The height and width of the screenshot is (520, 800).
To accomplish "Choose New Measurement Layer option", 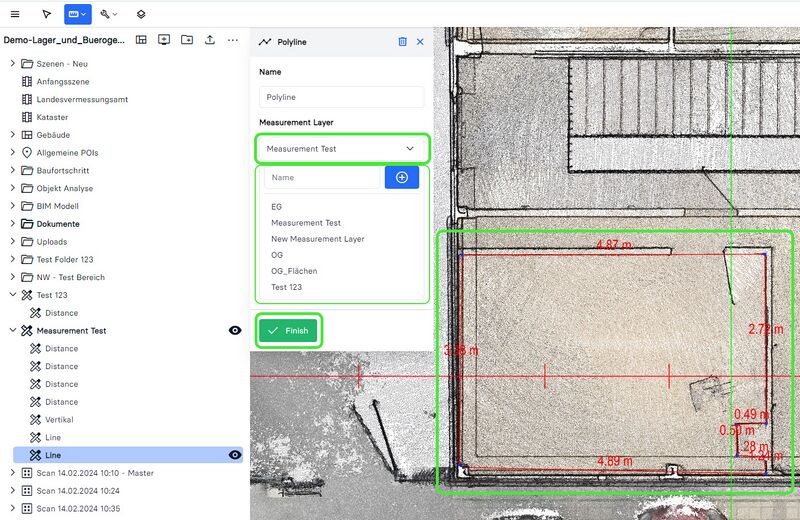I will click(x=317, y=239).
